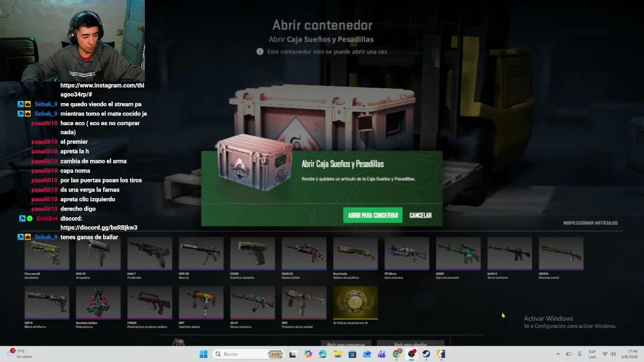
Task: Select the MAC-10 skin thumbnail
Action: pyautogui.click(x=98, y=254)
